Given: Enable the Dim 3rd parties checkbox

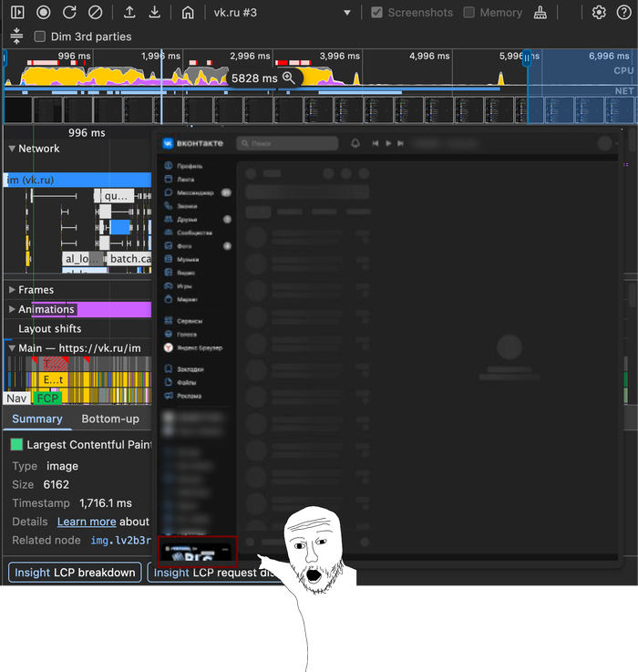Looking at the screenshot, I should (40, 36).
